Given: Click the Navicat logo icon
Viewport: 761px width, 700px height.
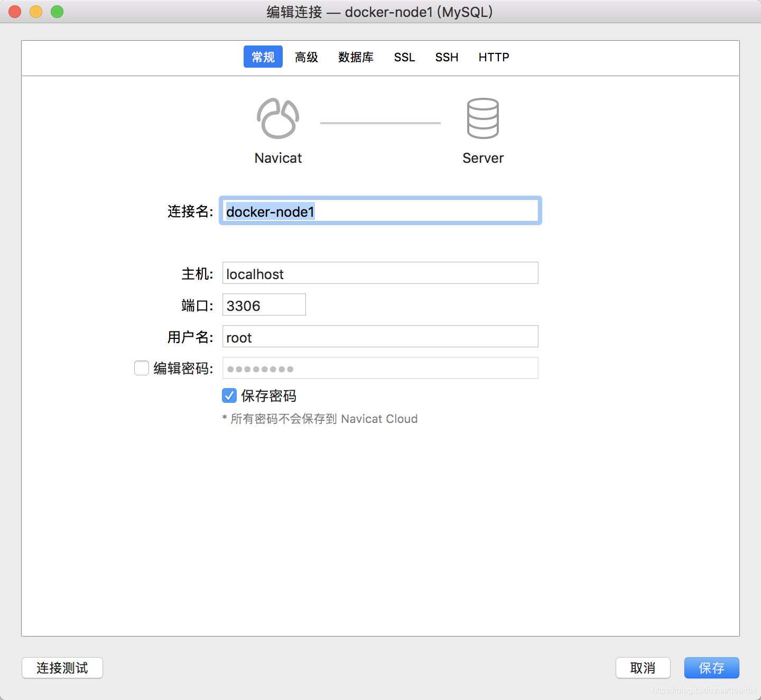Looking at the screenshot, I should point(278,118).
